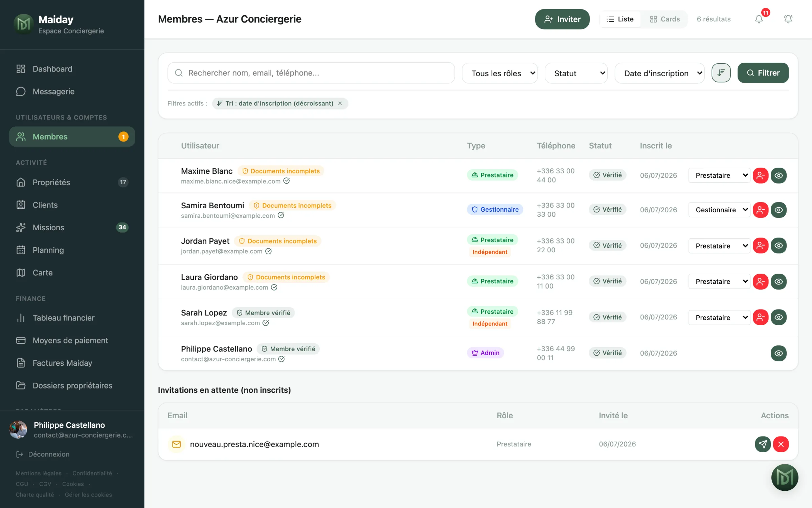The image size is (812, 508).
Task: Open Propriétés sidebar item
Action: (x=72, y=182)
